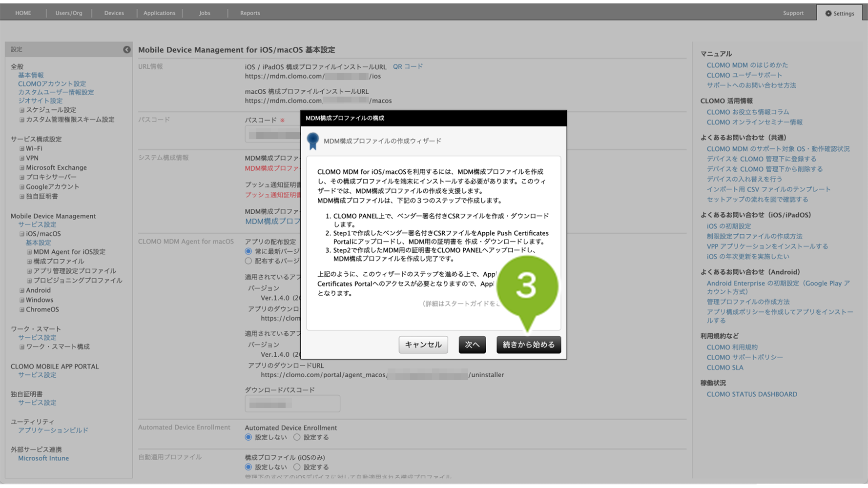
Task: Select 設定しない for Automated Device Enrollment
Action: [248, 437]
